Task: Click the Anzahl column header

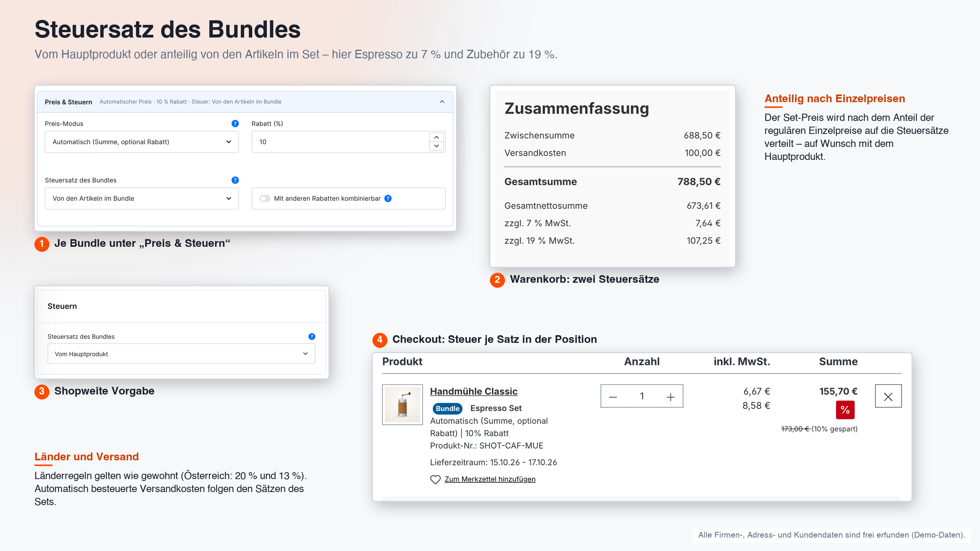Action: point(642,362)
